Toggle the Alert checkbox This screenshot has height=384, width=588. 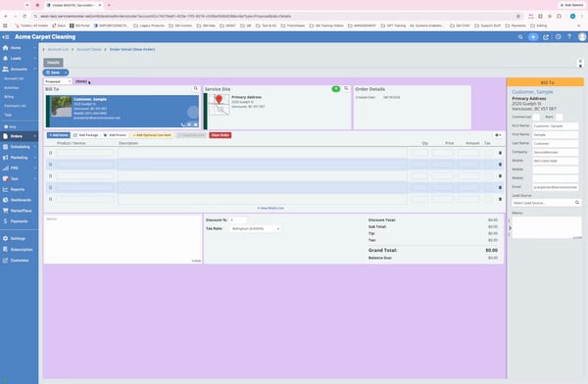point(560,117)
